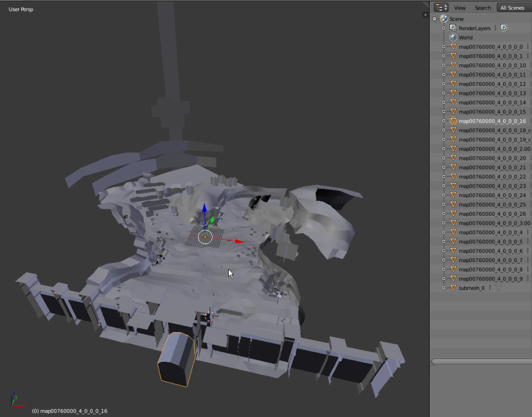Click the Scene label in the outliner
This screenshot has width=532, height=417.
coord(456,19)
